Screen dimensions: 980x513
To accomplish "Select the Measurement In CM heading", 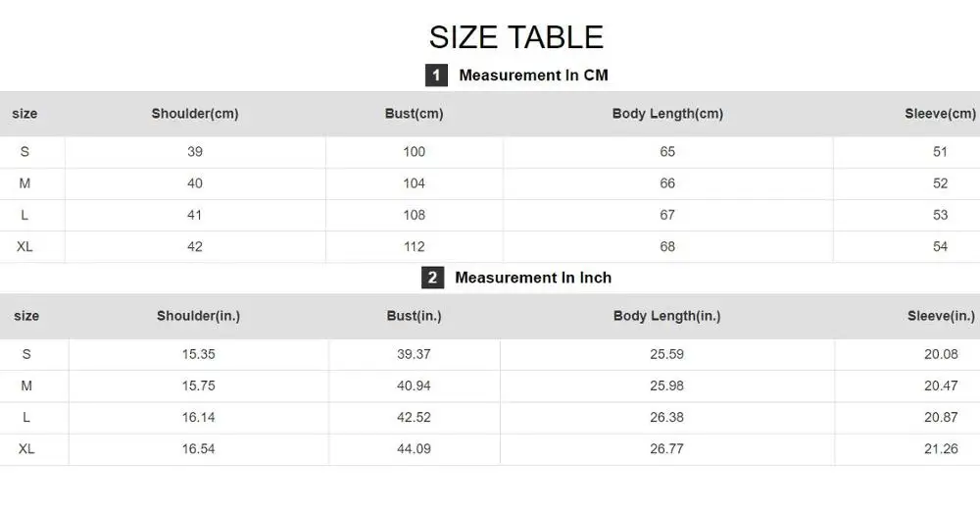I will click(x=533, y=76).
